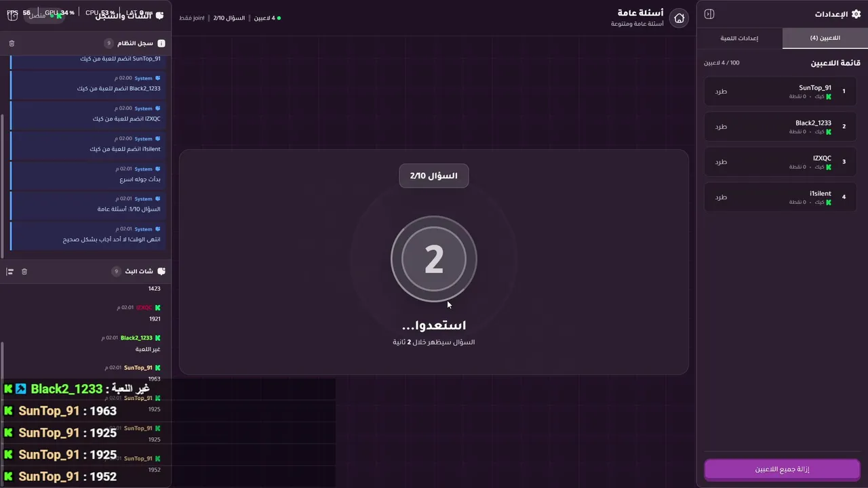Kick i1silent using طرد button
Image resolution: width=868 pixels, height=488 pixels.
coord(721,197)
